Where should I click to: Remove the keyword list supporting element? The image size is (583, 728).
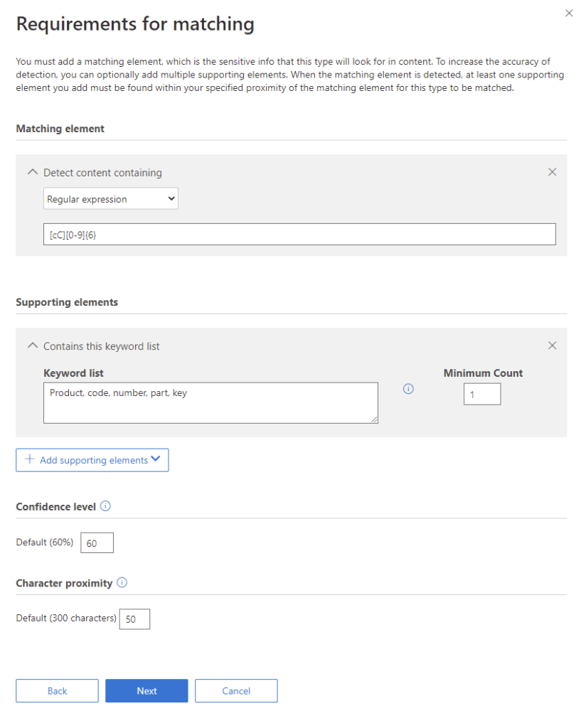click(552, 346)
